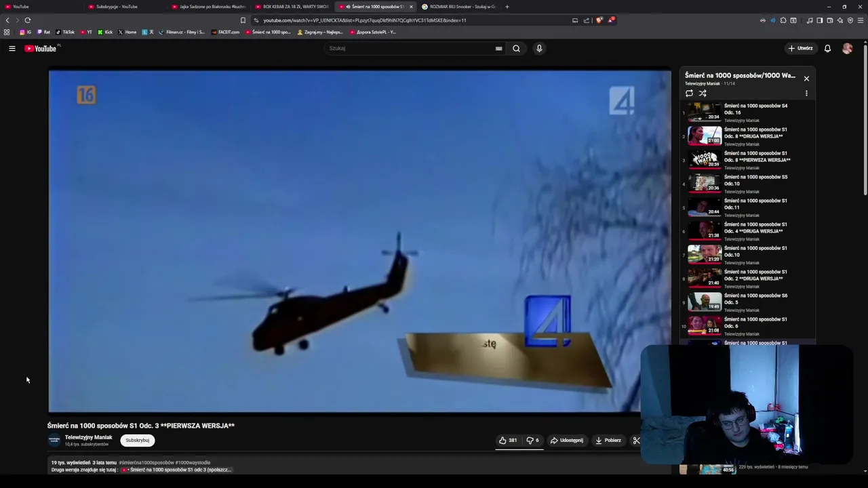Click the Udostępnij share button
The width and height of the screenshot is (868, 488).
567,441
